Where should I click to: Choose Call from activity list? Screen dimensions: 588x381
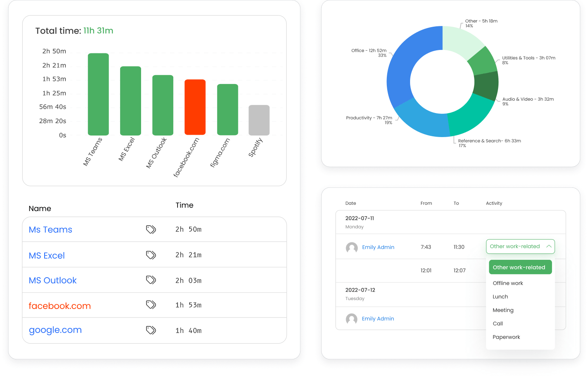(x=498, y=323)
